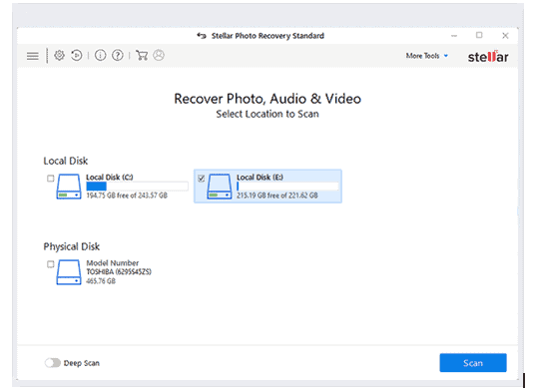Click the shopping cart buy icon
This screenshot has height=392, width=536.
[x=142, y=55]
